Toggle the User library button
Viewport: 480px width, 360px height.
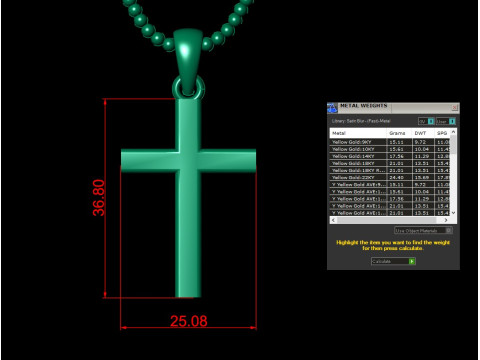point(446,121)
